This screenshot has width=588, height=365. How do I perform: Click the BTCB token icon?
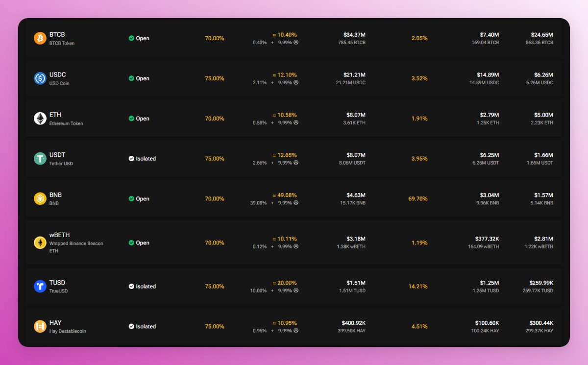40,38
